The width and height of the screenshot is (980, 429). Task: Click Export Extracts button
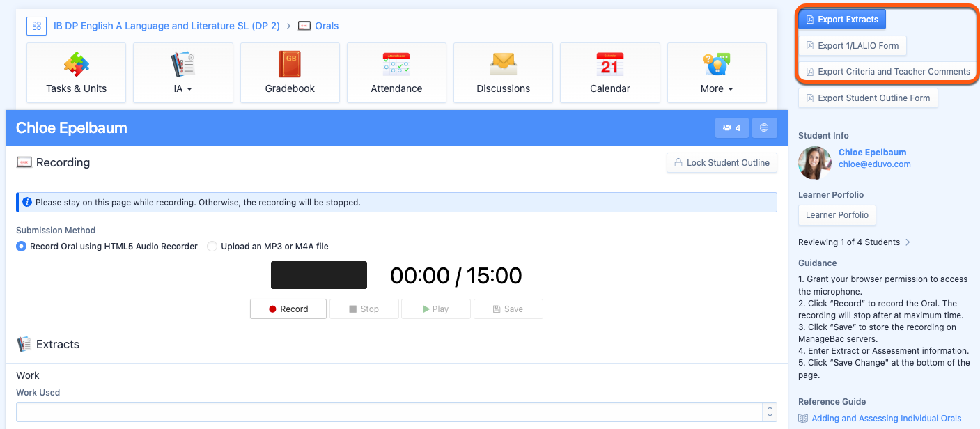click(x=842, y=19)
